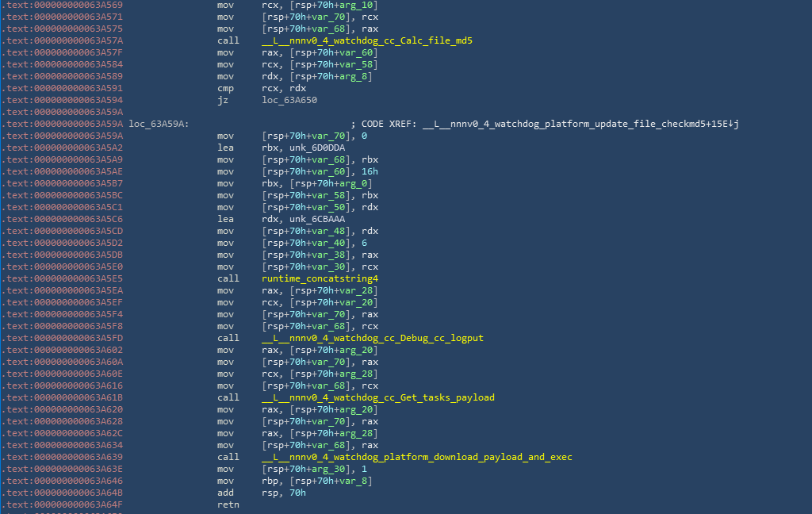
Task: Click the Calc_file_md5 function call name
Action: pos(366,40)
